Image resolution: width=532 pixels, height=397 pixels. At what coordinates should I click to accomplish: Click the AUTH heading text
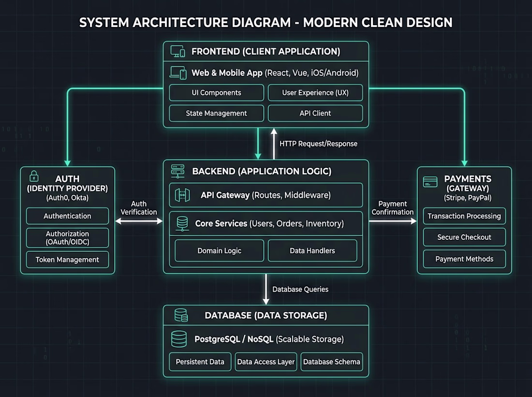(68, 179)
